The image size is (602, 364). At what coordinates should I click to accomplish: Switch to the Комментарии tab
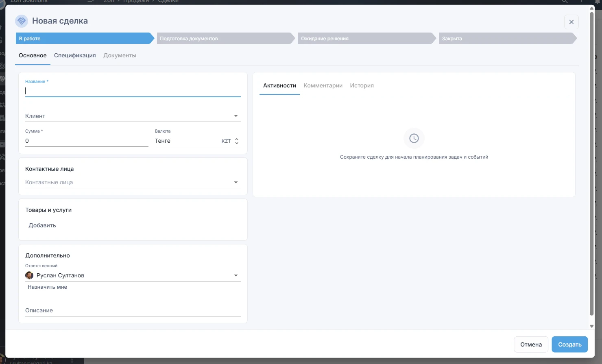pos(323,85)
